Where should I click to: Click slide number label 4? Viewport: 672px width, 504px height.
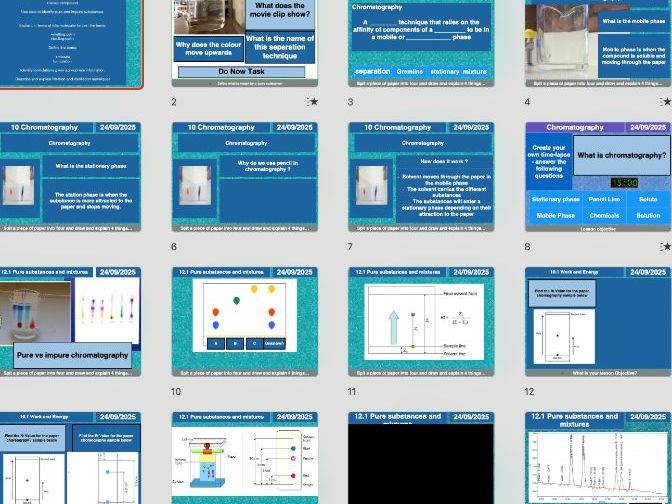(x=527, y=102)
